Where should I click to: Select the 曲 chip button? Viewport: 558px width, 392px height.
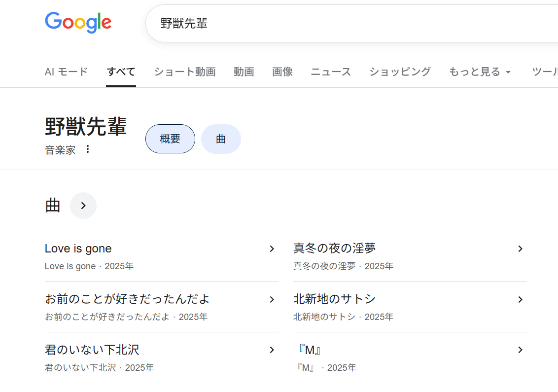[221, 139]
